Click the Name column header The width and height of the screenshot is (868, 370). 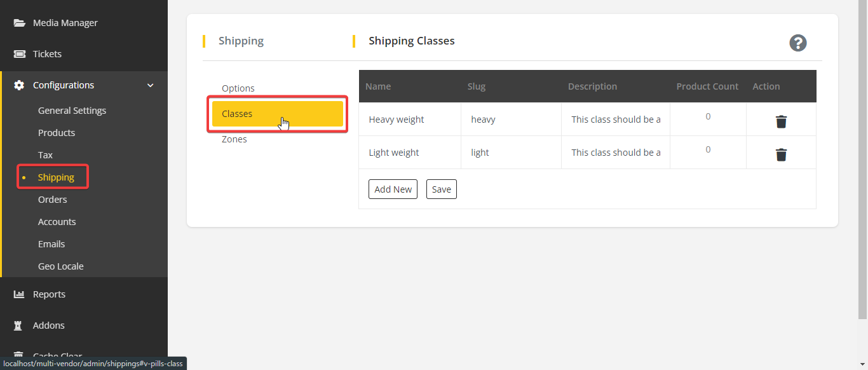tap(378, 86)
